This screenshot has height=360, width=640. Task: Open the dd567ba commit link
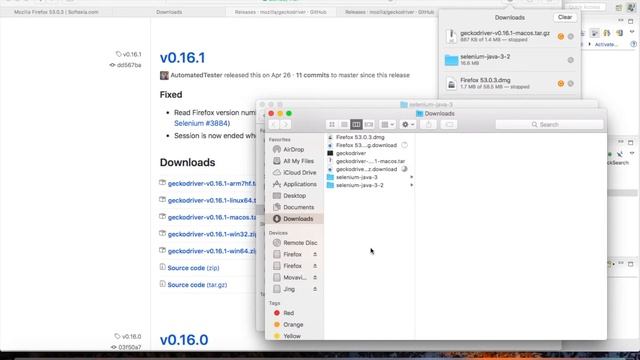129,65
